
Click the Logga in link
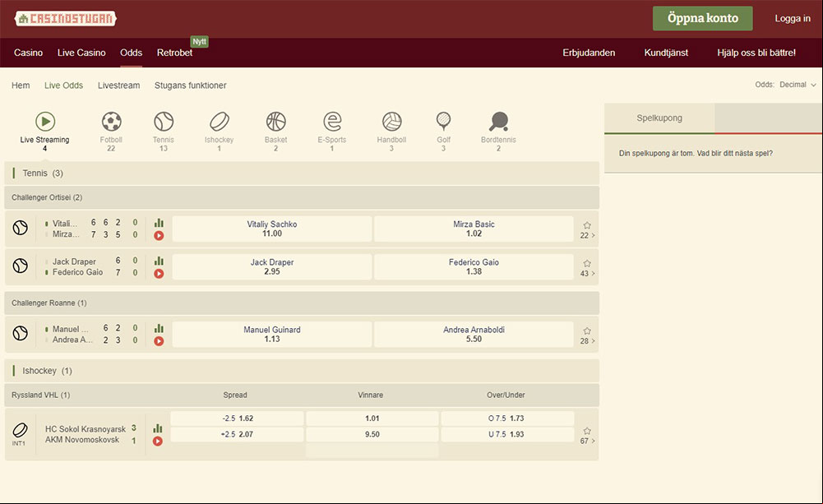click(x=793, y=18)
